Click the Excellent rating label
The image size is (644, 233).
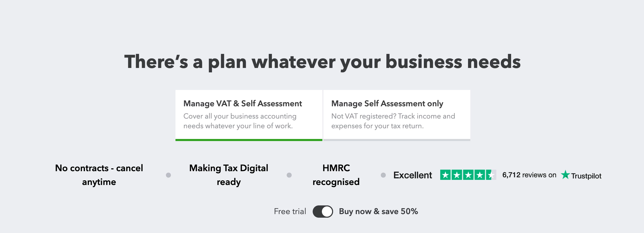(413, 175)
